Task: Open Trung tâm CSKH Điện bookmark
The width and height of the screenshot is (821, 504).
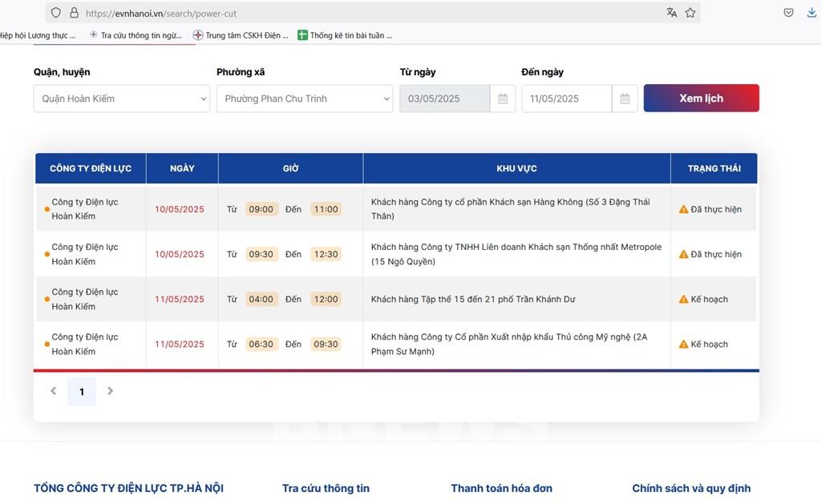Action: point(241,35)
